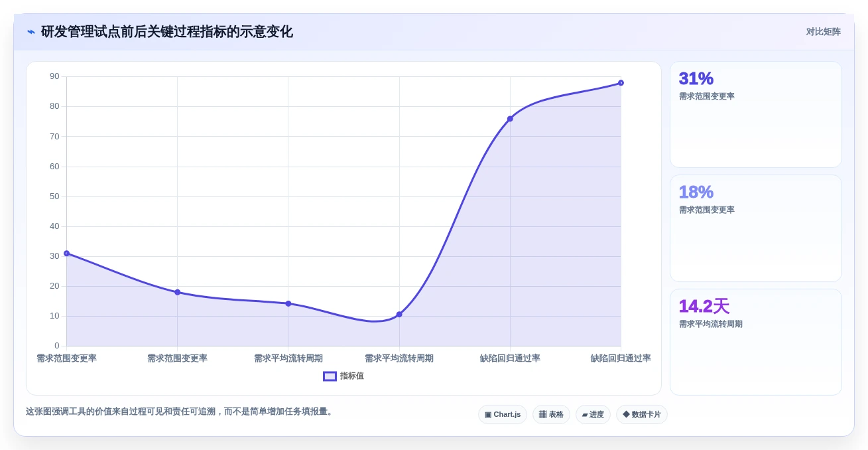Click the y-axis label 50

tap(54, 196)
